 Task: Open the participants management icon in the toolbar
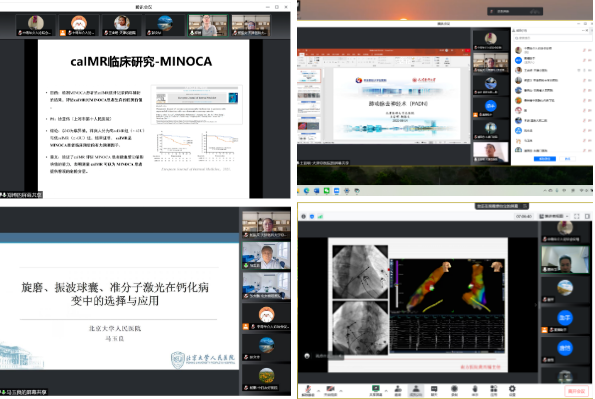[416, 390]
